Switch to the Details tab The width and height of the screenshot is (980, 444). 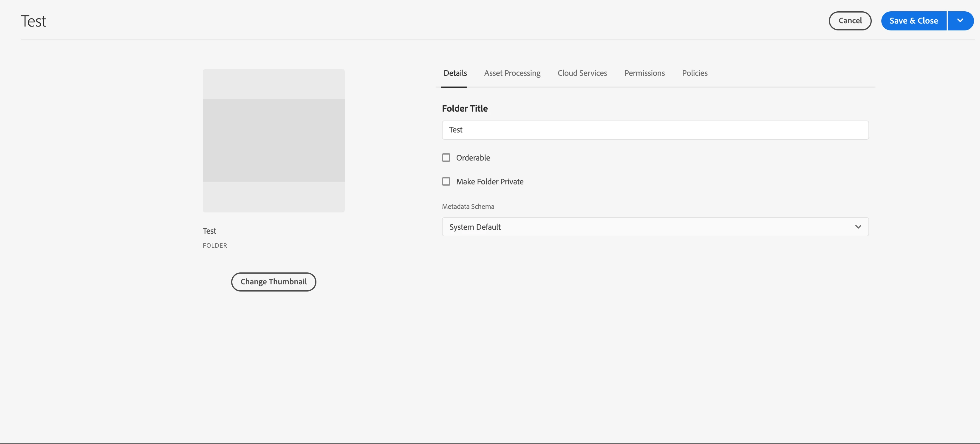pos(455,73)
